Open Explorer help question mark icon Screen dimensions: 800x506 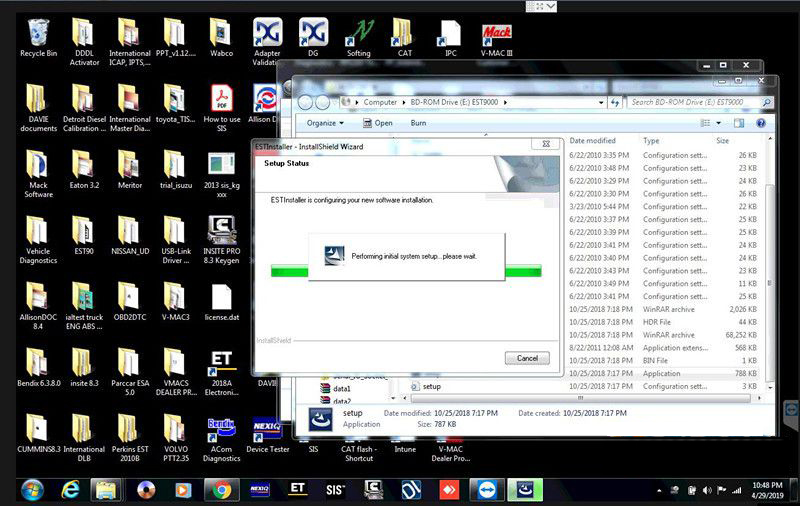pyautogui.click(x=760, y=123)
